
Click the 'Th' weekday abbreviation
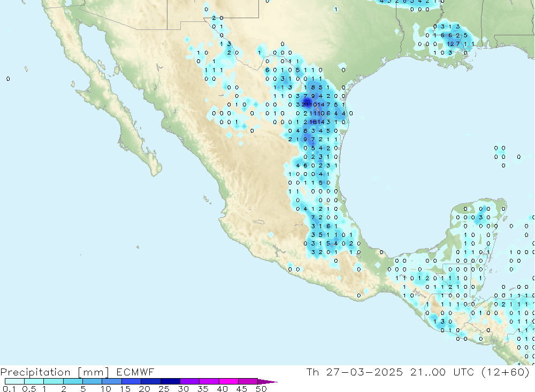(x=312, y=372)
